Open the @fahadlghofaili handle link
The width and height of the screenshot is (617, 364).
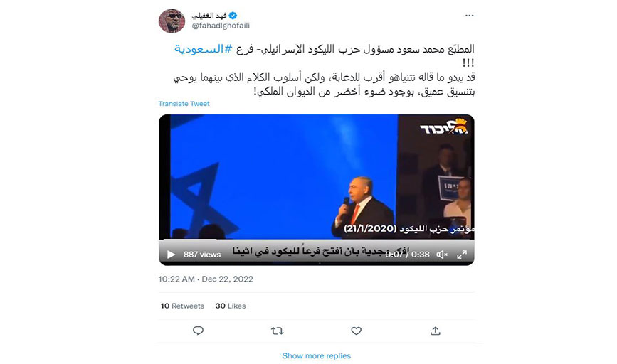[x=221, y=26]
